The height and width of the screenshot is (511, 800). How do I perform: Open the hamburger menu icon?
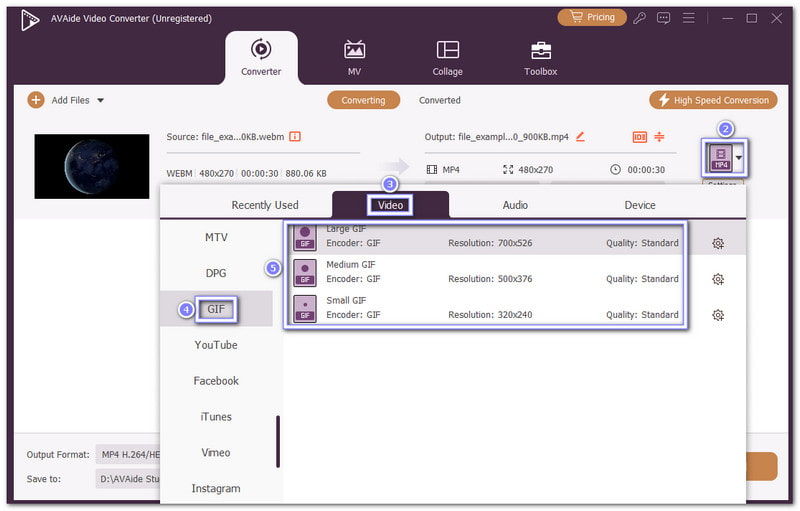pos(688,18)
